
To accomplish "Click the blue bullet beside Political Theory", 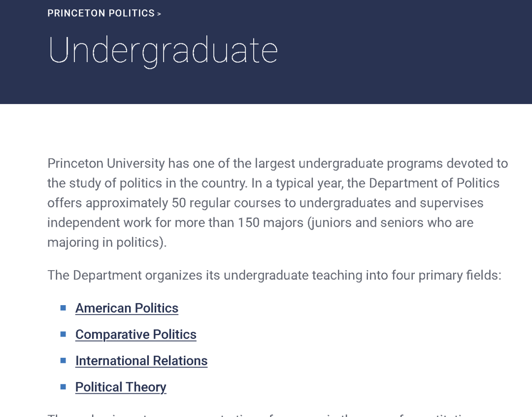I will (x=63, y=387).
